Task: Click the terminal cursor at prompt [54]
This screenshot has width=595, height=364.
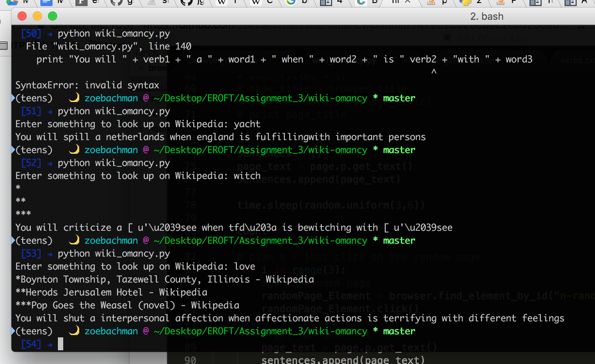Action: click(x=61, y=344)
